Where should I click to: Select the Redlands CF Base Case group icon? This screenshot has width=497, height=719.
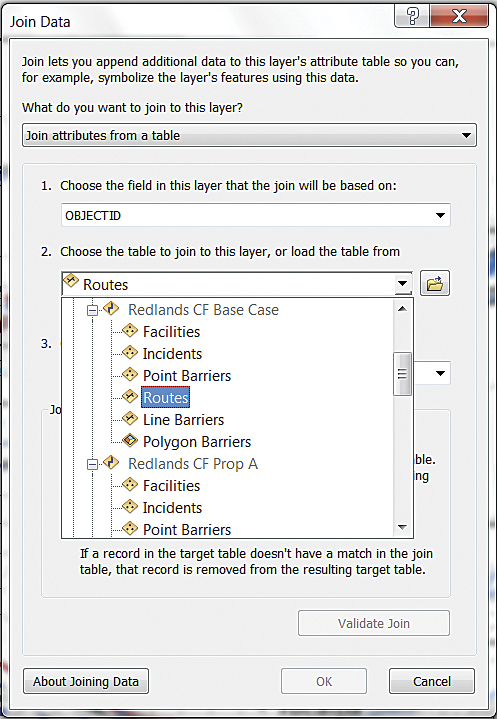[x=111, y=308]
